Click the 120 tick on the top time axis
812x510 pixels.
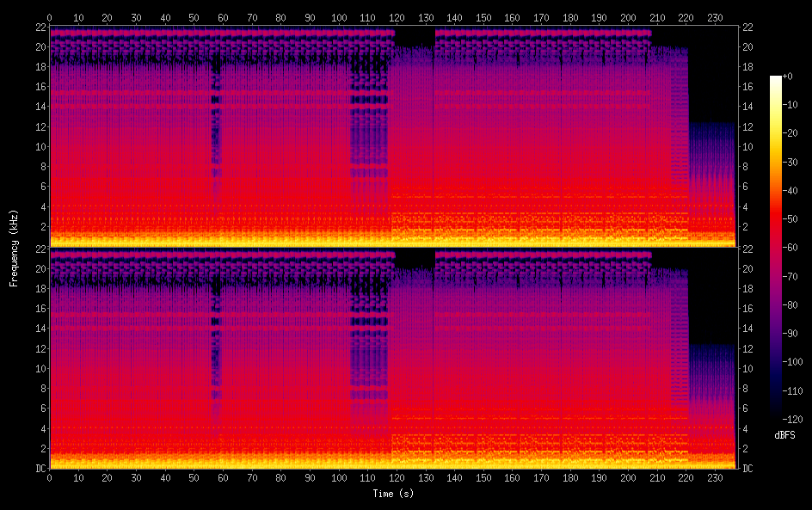pyautogui.click(x=397, y=17)
